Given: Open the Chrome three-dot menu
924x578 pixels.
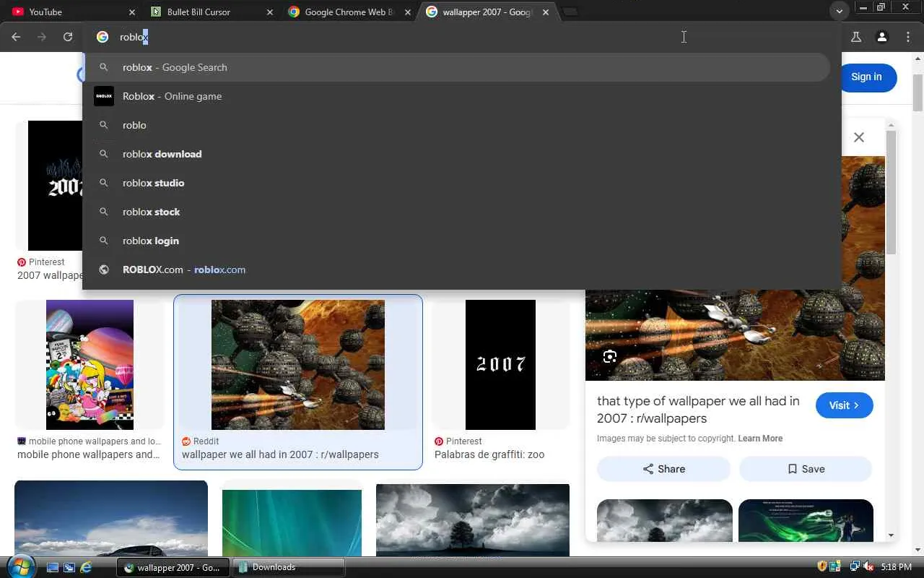Looking at the screenshot, I should point(908,37).
